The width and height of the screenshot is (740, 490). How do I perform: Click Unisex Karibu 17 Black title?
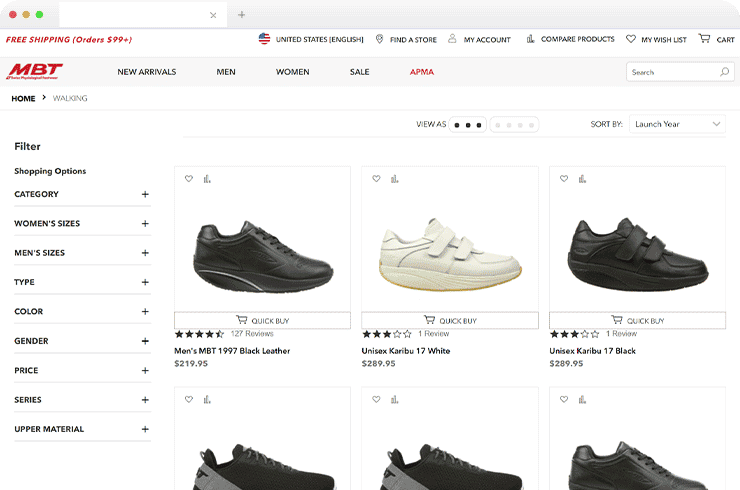point(592,351)
